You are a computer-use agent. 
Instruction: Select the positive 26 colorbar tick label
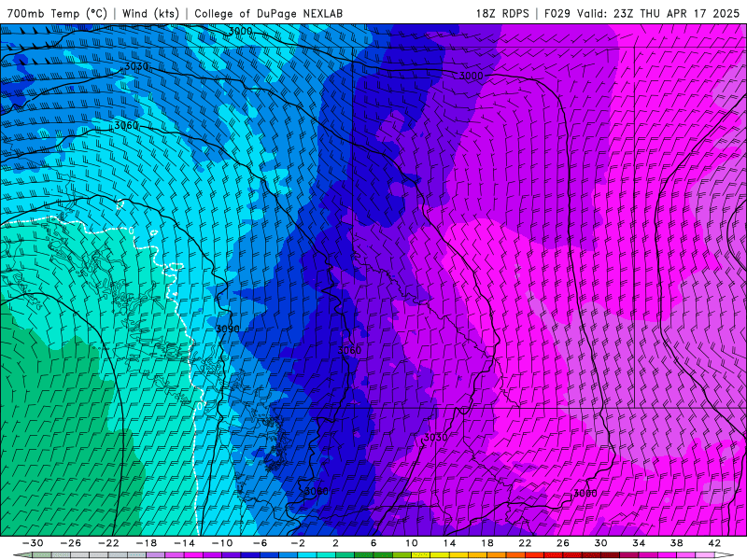(563, 543)
